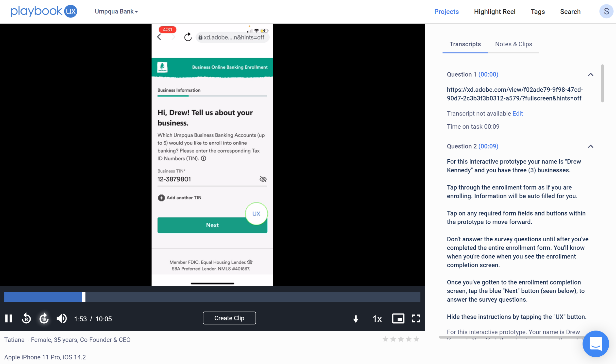Switch to Notes & Clips tab
This screenshot has width=616, height=364.
513,44
